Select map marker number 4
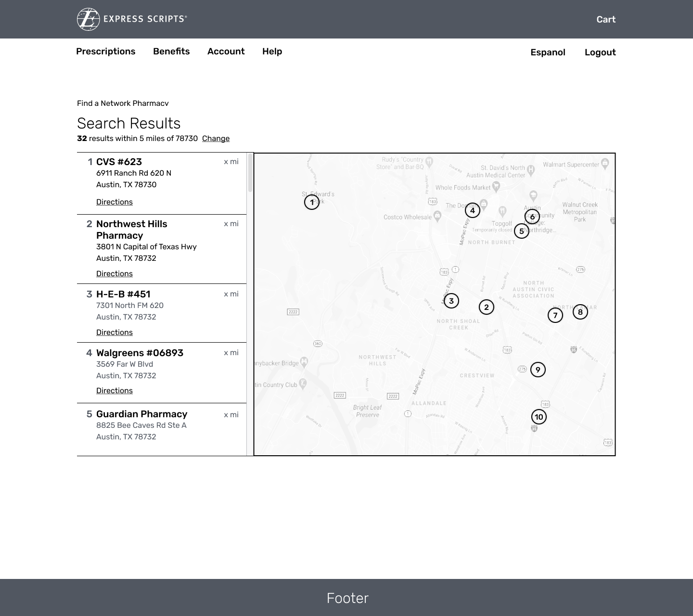Viewport: 693px width, 616px height. pos(473,210)
